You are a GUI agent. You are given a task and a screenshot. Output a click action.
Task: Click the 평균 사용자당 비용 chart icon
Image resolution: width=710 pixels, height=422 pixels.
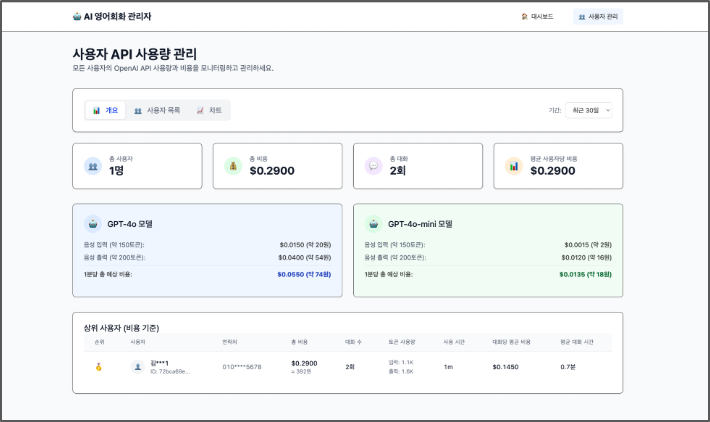513,166
